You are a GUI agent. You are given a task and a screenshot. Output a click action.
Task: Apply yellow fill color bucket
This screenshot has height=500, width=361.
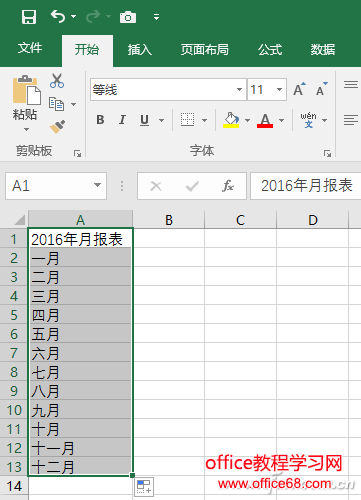tap(231, 120)
